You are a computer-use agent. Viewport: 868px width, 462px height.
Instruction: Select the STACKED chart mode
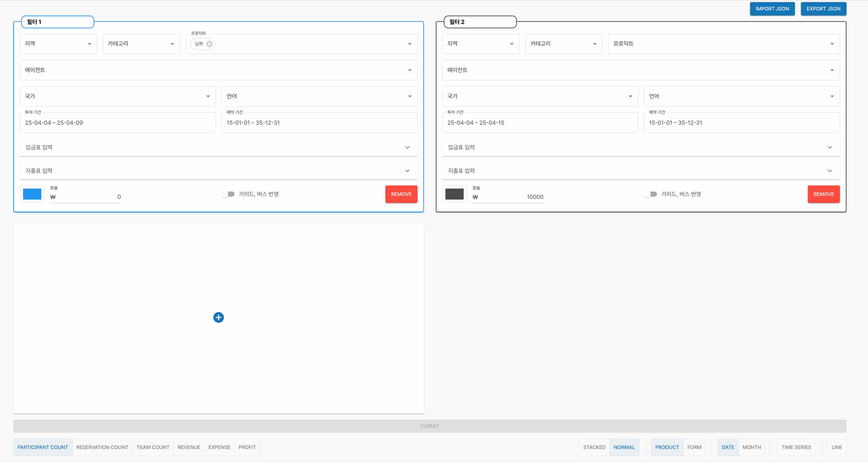click(594, 447)
